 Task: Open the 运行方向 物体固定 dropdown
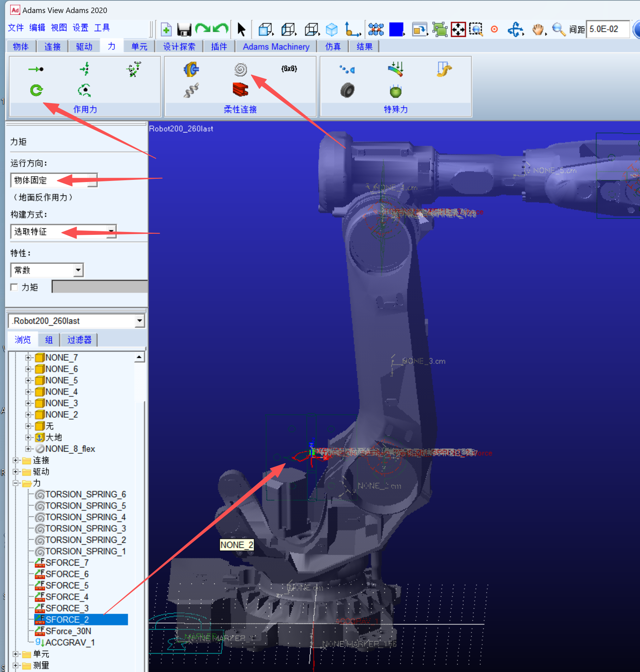coord(54,180)
